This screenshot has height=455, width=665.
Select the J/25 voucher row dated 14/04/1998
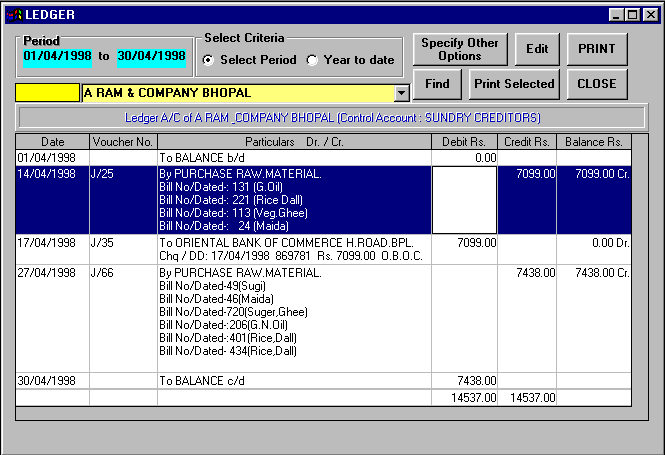pyautogui.click(x=123, y=174)
